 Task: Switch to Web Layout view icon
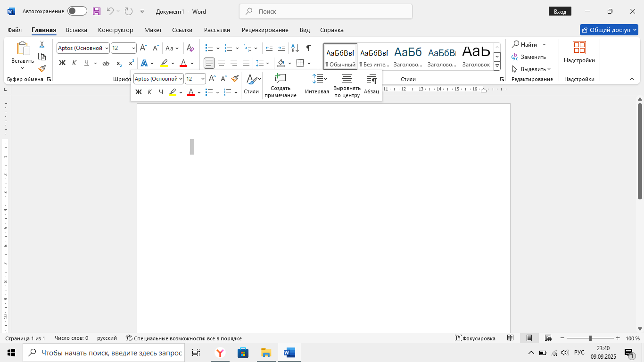[548, 338]
